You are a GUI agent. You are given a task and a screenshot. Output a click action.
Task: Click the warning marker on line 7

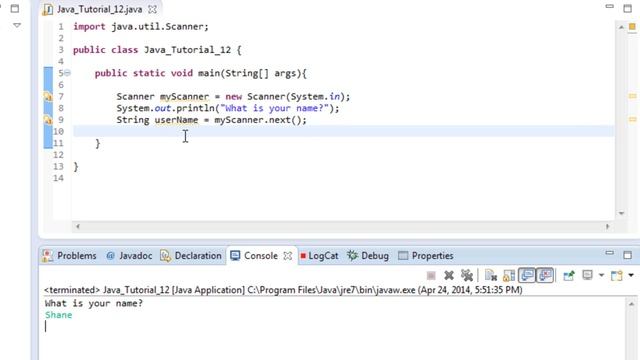point(48,97)
